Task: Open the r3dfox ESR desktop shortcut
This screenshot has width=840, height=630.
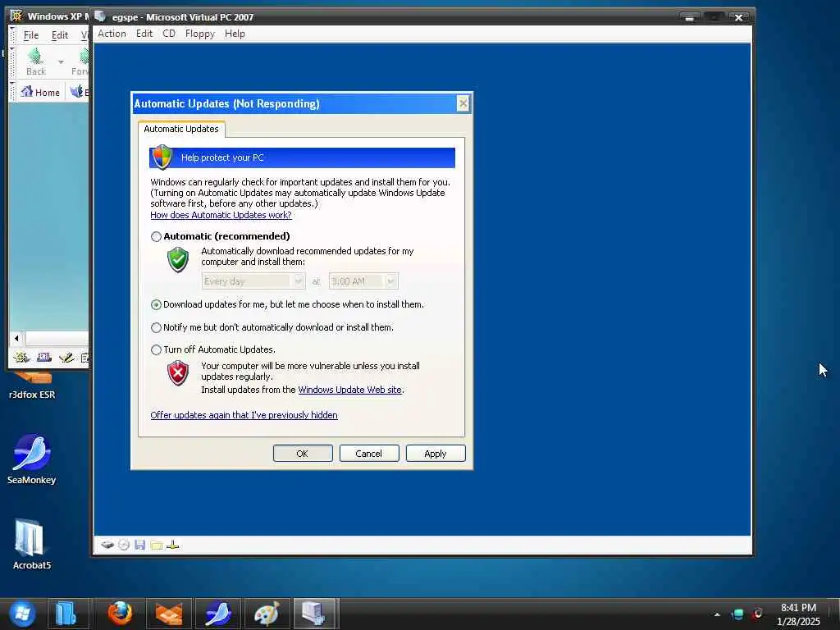Action: click(x=32, y=387)
